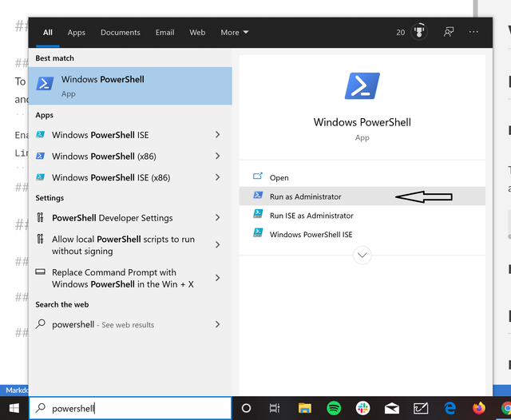Expand Windows PowerShell ISE result arrow
The image size is (511, 420).
[x=218, y=135]
